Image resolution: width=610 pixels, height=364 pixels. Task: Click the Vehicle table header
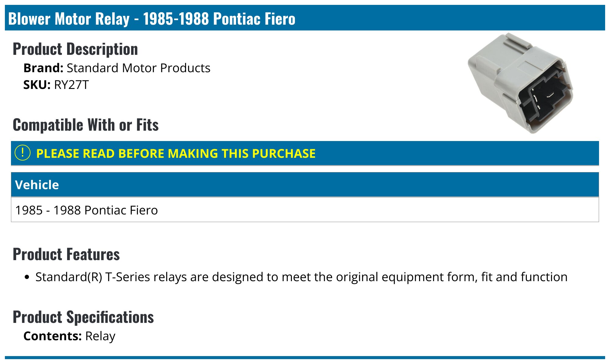[x=305, y=185]
